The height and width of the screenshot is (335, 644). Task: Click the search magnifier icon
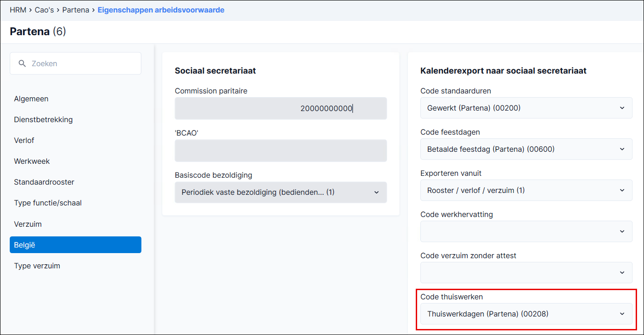(x=22, y=63)
